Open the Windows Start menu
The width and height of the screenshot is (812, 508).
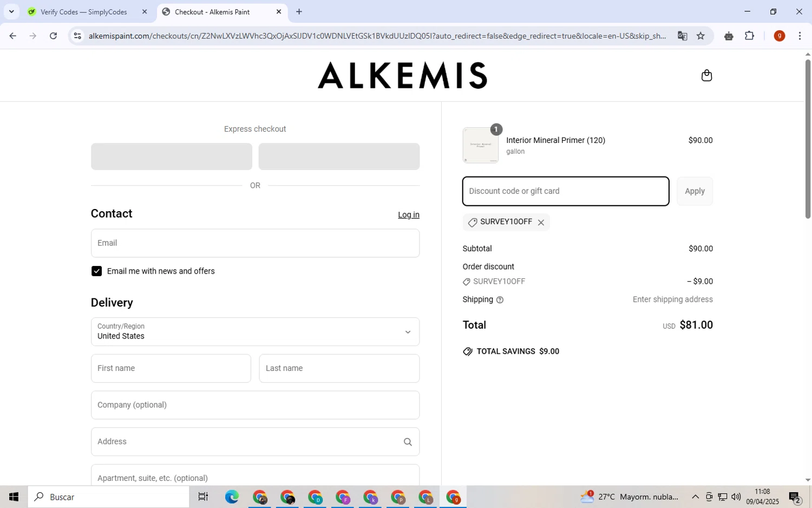click(14, 497)
